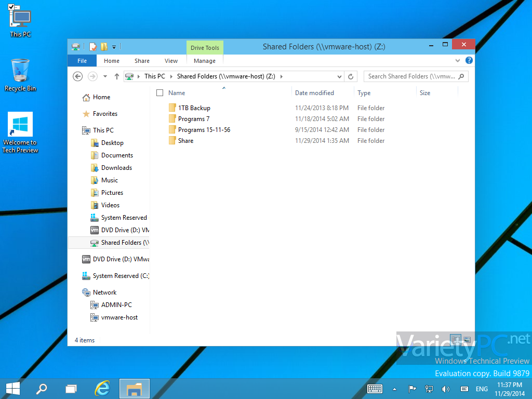Select the Programs 15-11-56 folder
The height and width of the screenshot is (399, 532).
tap(204, 130)
